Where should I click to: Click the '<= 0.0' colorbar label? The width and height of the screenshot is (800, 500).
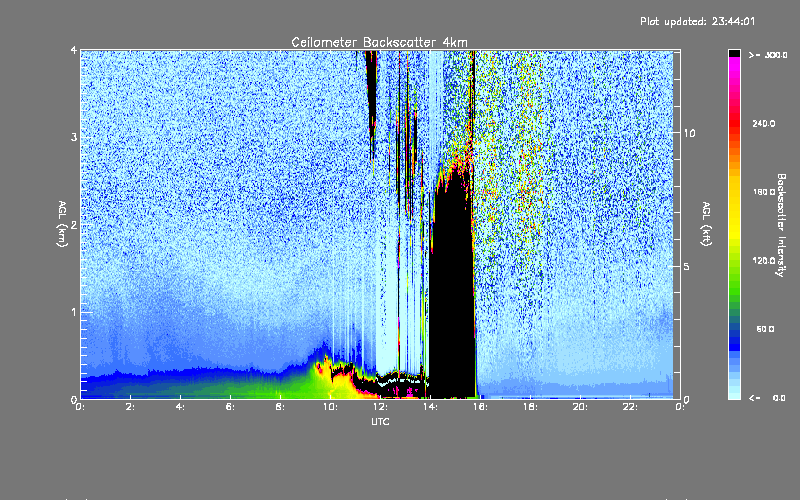click(767, 398)
